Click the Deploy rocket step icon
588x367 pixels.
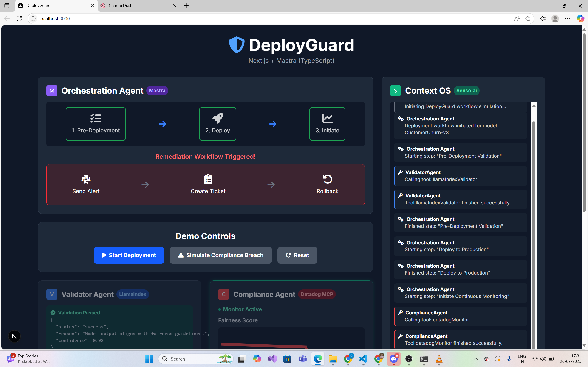(x=218, y=118)
